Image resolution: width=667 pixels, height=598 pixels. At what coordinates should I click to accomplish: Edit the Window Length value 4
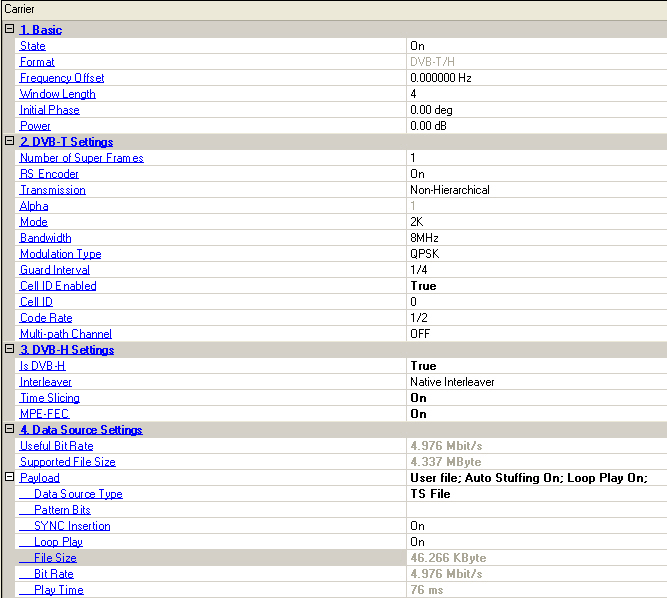click(413, 94)
